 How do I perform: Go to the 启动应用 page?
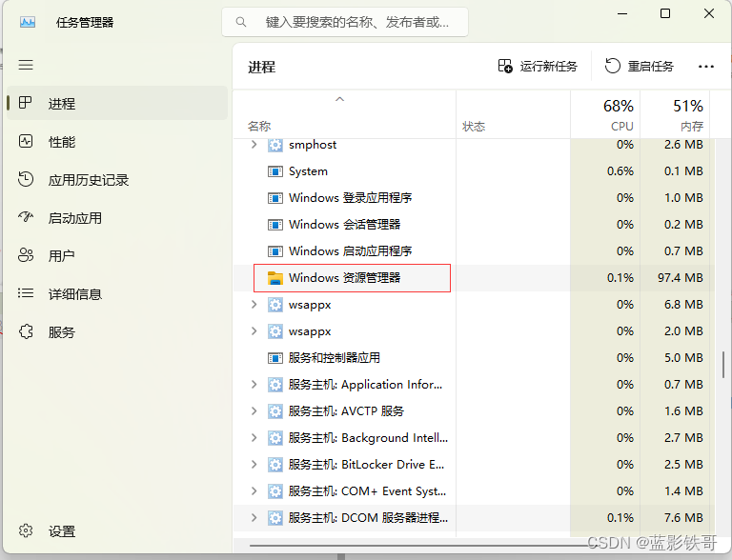(x=116, y=217)
